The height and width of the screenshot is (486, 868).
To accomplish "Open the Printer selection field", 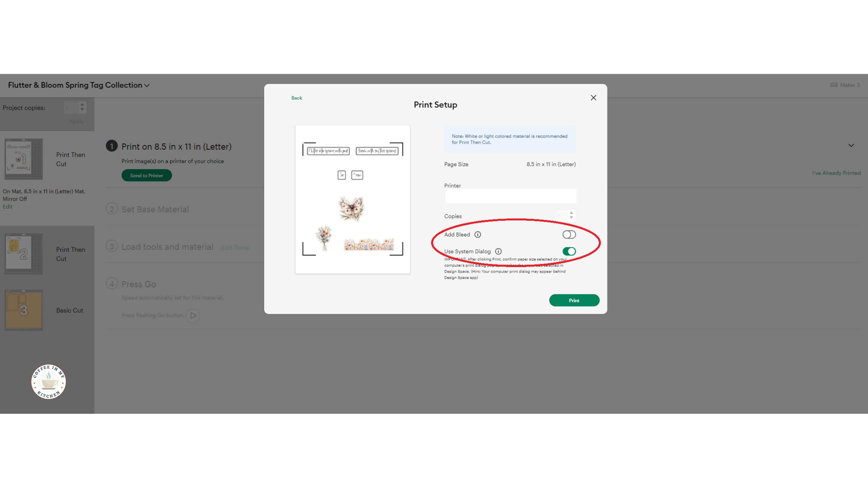I will pos(510,196).
